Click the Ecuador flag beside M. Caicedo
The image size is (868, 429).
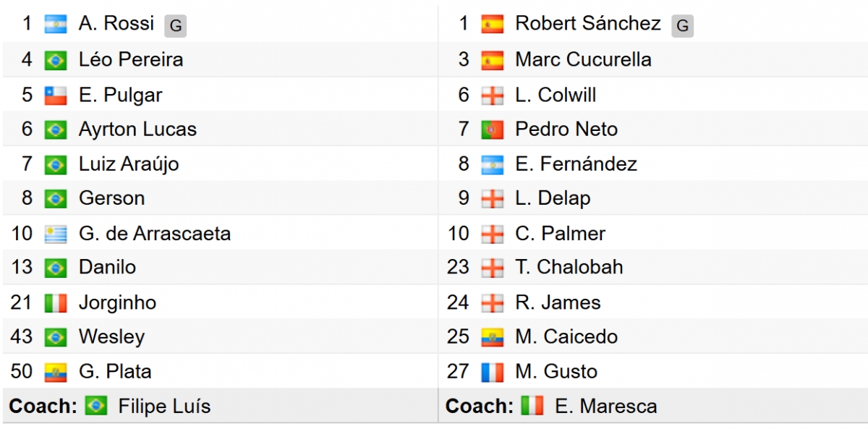493,338
